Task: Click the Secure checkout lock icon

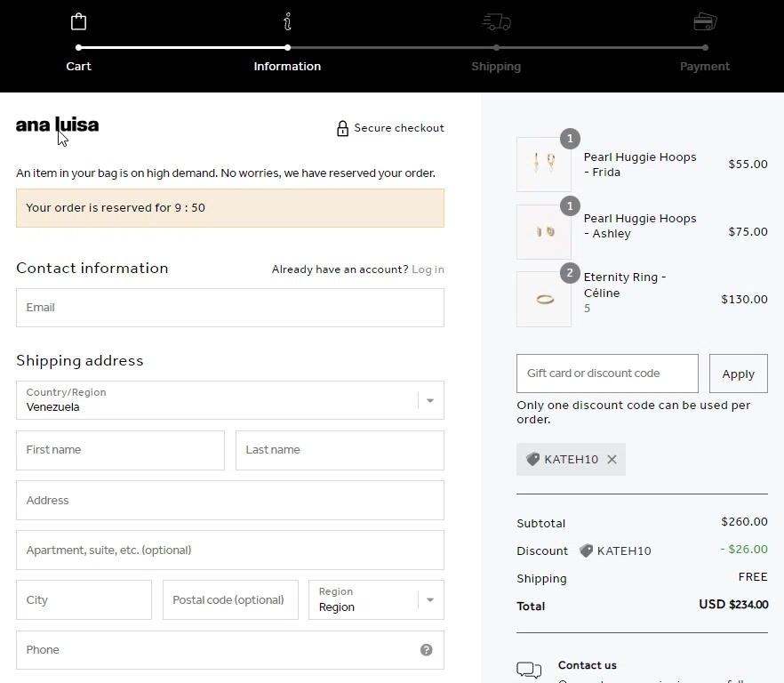Action: [342, 128]
